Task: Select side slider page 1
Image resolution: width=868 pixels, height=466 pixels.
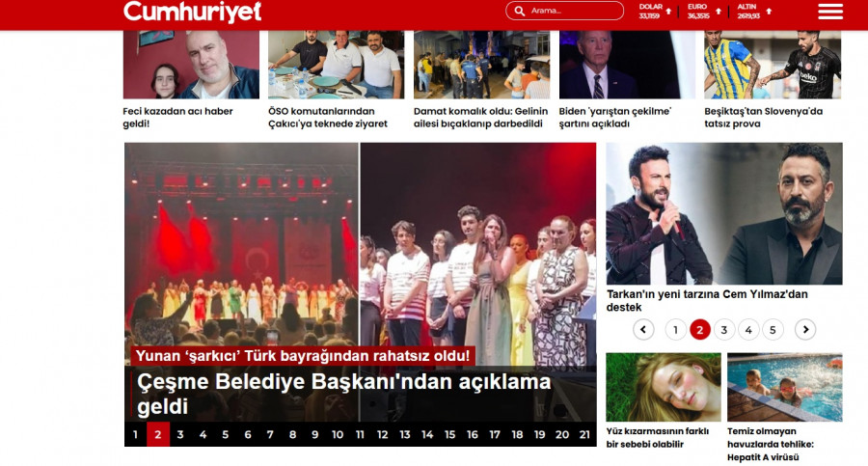Action: point(675,330)
